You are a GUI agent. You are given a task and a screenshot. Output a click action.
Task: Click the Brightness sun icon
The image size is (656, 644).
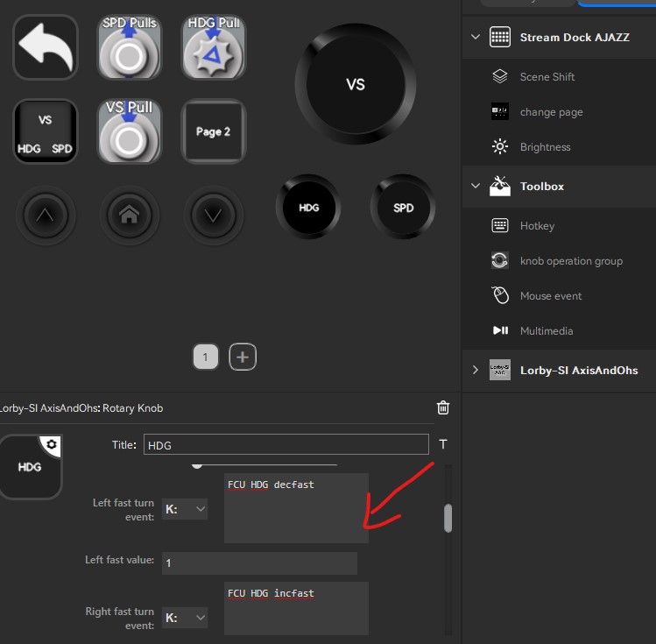[499, 147]
